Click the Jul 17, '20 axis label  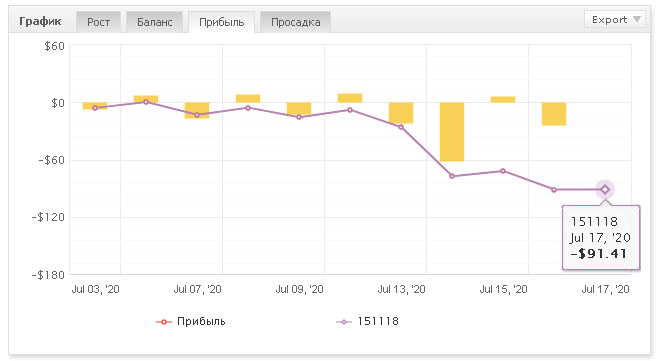tap(605, 290)
